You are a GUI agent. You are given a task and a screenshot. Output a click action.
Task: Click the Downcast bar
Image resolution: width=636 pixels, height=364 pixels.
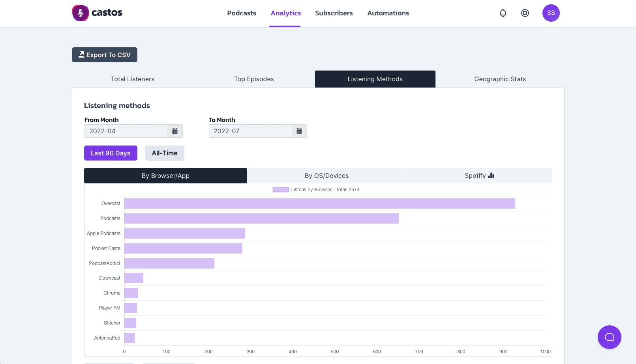tap(134, 278)
